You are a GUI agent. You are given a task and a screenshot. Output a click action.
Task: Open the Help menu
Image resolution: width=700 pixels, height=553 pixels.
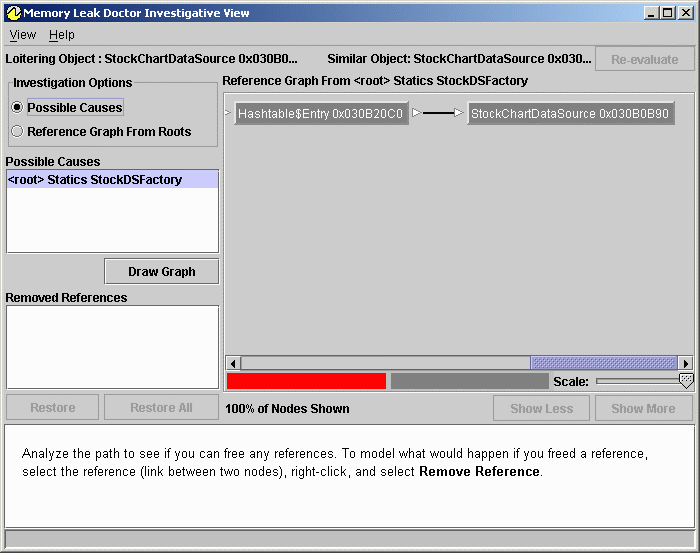62,35
